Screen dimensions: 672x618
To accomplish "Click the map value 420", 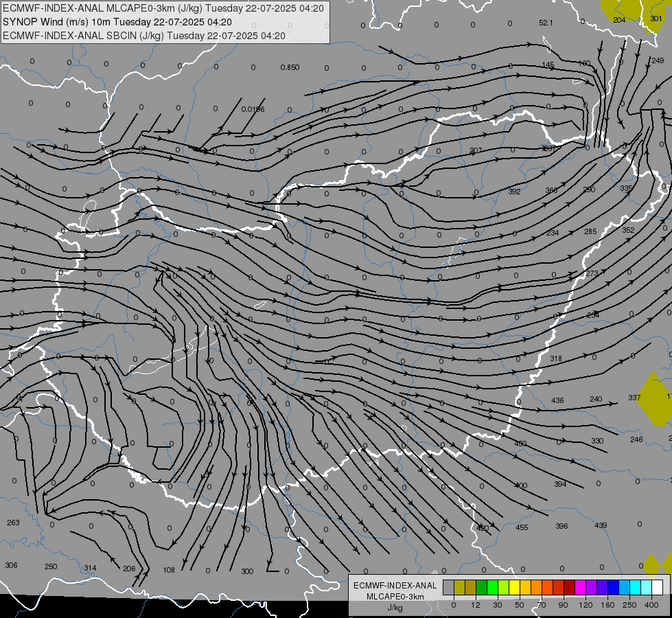I will tap(483, 528).
